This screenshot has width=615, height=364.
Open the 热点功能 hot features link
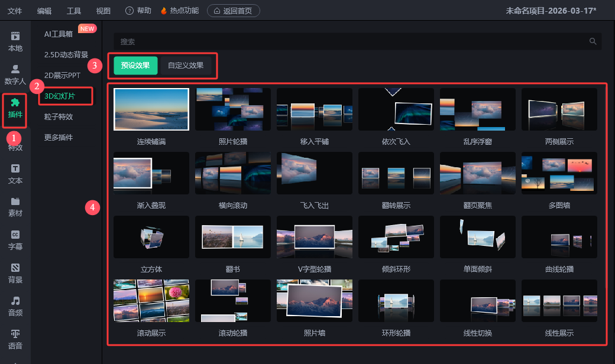180,11
